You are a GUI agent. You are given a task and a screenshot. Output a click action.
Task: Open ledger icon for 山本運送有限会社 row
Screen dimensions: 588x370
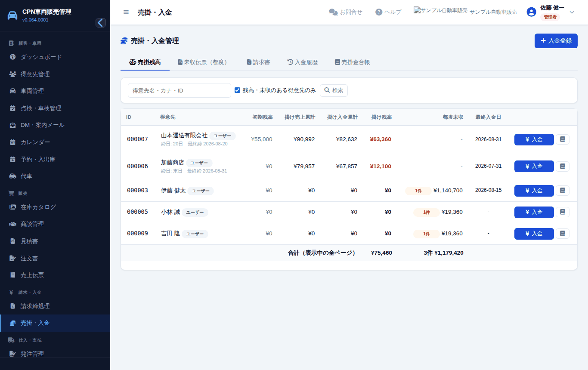click(x=562, y=139)
